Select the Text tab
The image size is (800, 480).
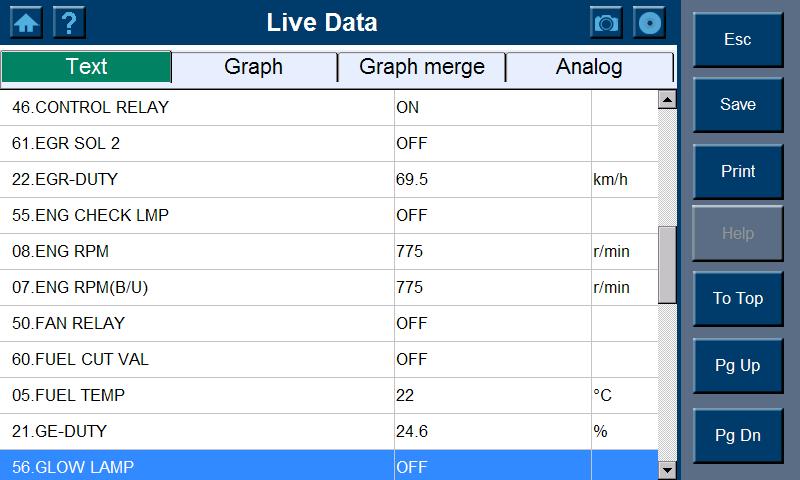[x=86, y=67]
